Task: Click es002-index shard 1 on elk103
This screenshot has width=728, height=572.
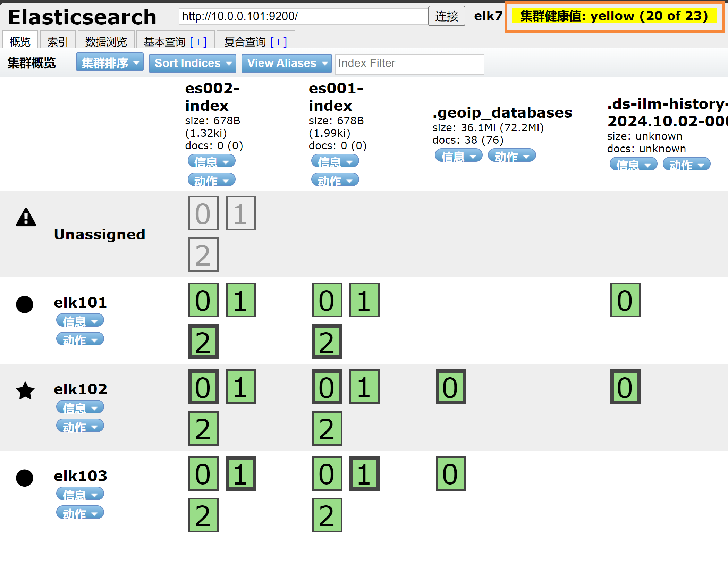Action: coord(241,473)
